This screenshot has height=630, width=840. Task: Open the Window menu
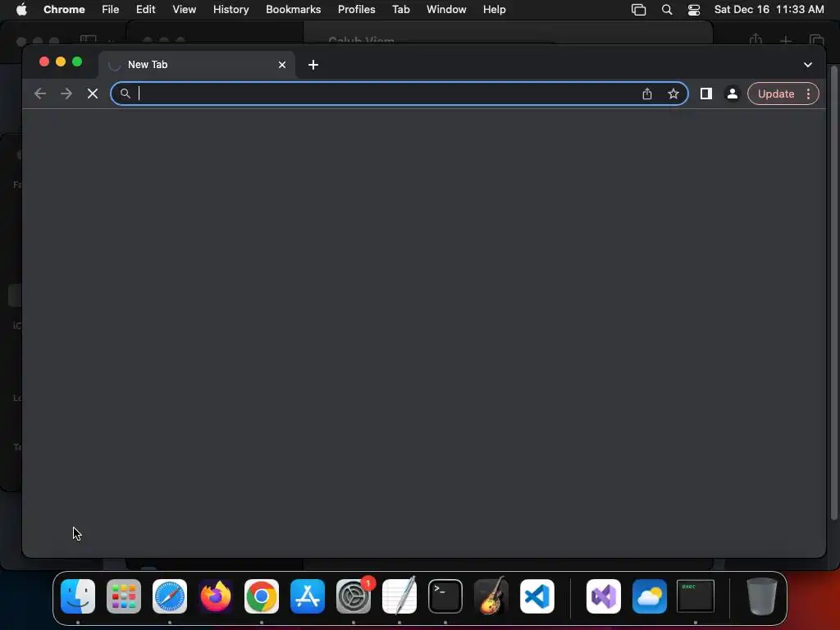click(x=446, y=10)
